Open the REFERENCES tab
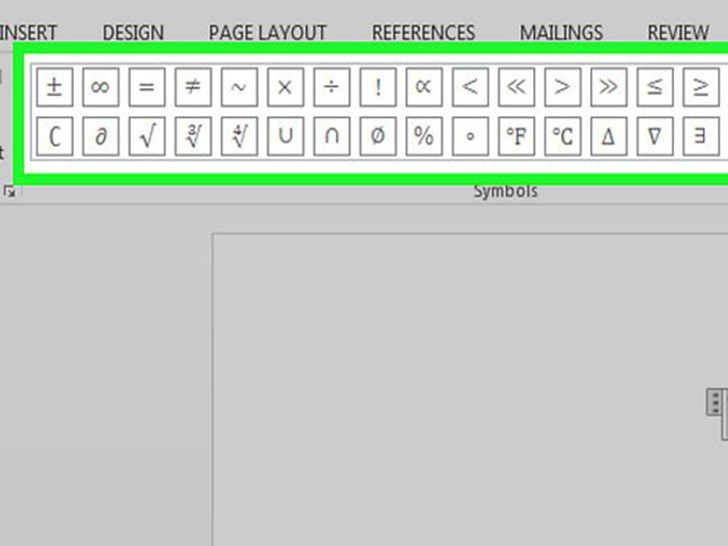The width and height of the screenshot is (728, 546). (x=421, y=33)
